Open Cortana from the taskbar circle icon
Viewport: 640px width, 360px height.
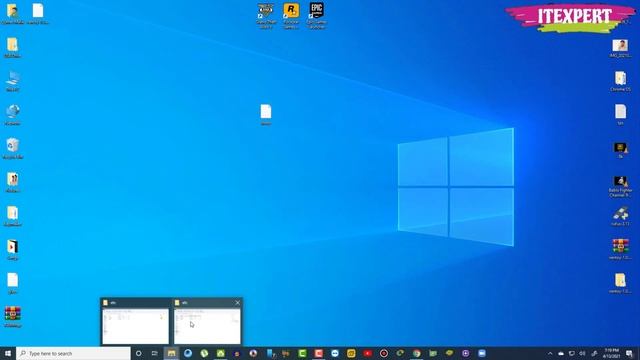139,353
